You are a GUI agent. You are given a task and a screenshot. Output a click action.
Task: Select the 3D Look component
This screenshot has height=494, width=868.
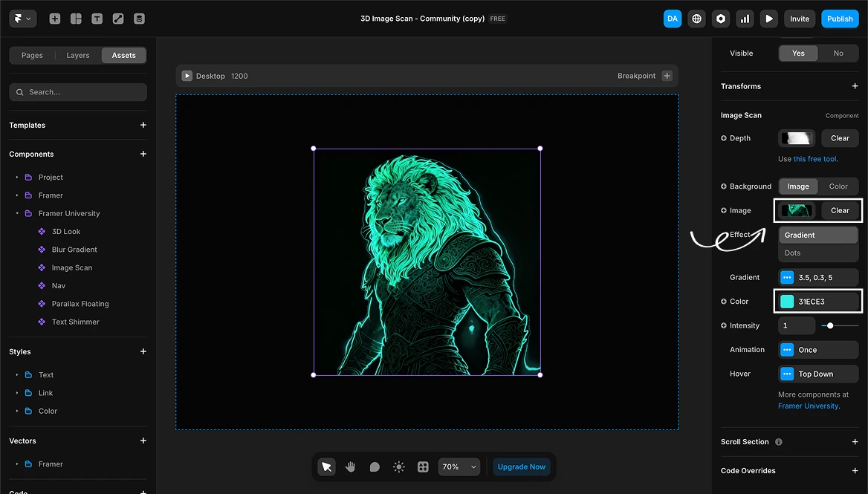click(66, 232)
